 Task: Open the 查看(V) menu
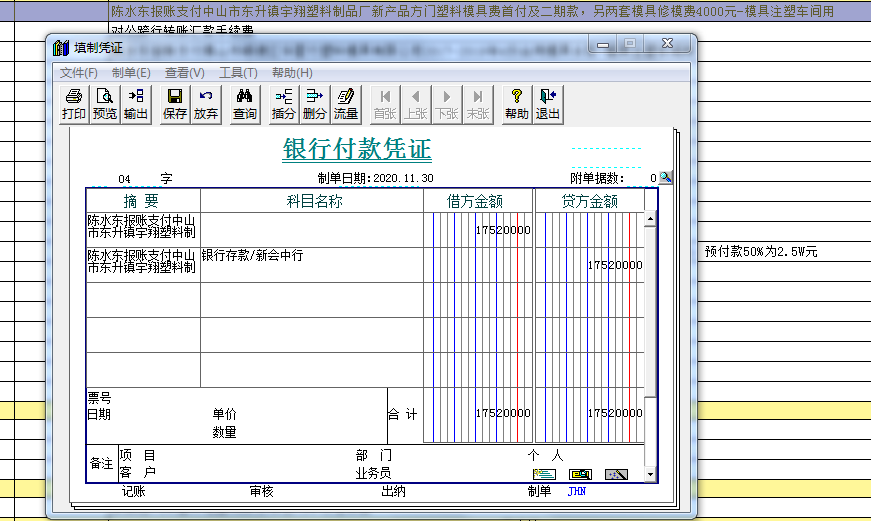184,73
